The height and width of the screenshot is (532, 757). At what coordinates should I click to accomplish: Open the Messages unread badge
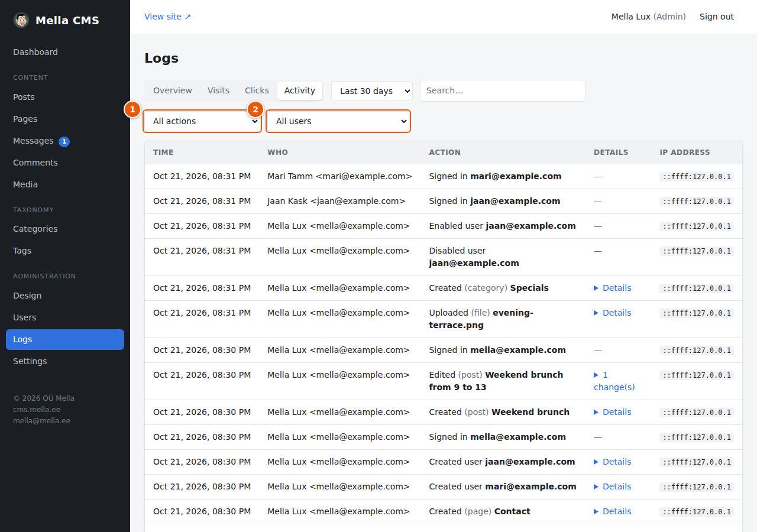coord(64,141)
